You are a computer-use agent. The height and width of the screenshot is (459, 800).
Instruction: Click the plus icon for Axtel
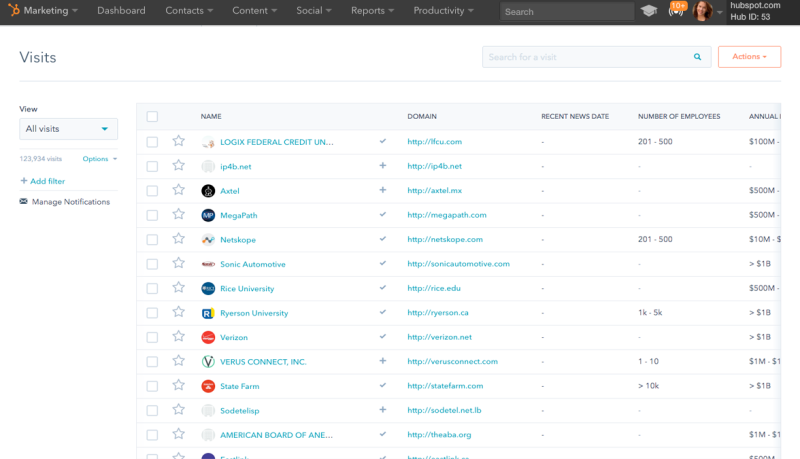(383, 190)
